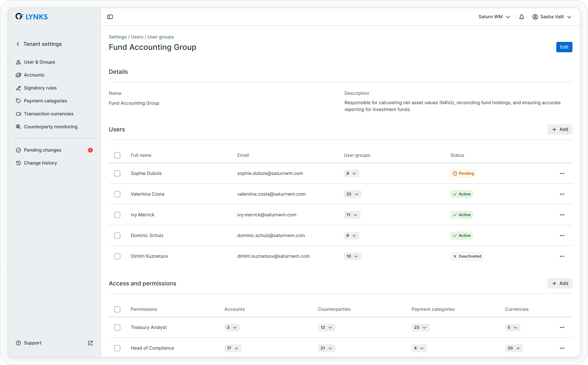The image size is (588, 365).
Task: Open the Support external link icon
Action: [90, 343]
